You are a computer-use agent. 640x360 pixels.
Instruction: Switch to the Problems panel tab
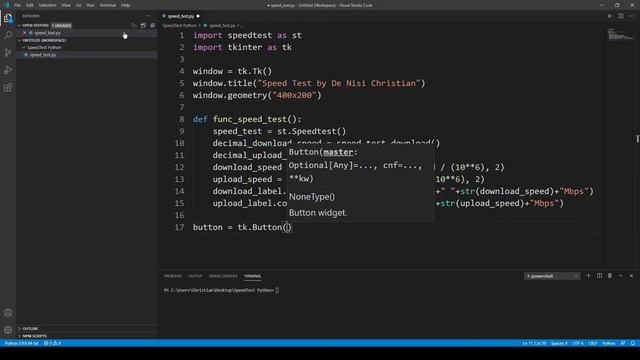point(173,276)
